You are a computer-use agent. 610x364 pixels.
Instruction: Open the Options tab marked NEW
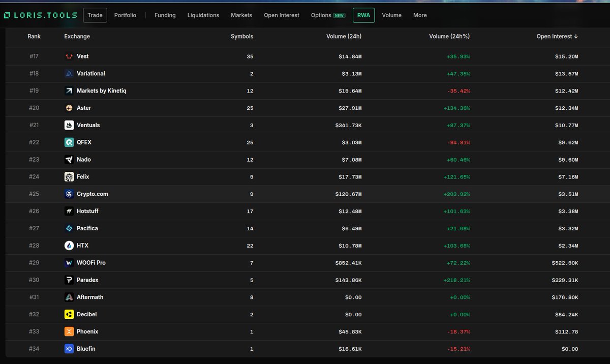(328, 15)
